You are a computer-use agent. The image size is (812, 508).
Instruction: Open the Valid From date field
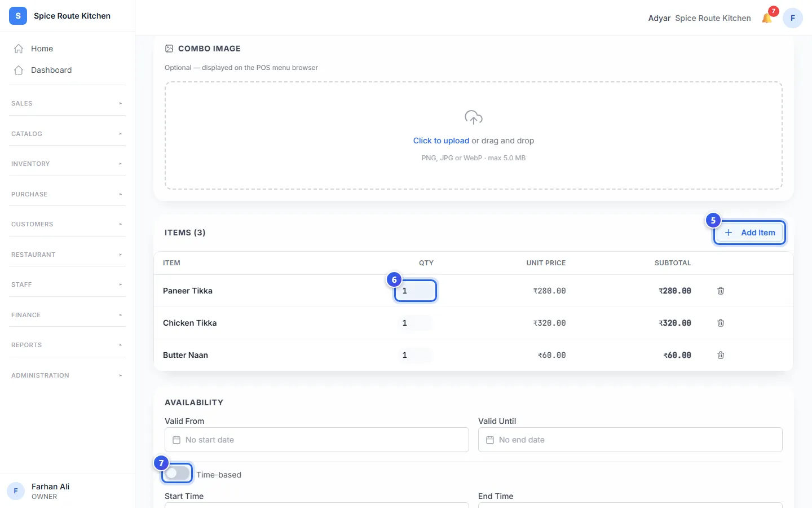(x=317, y=440)
